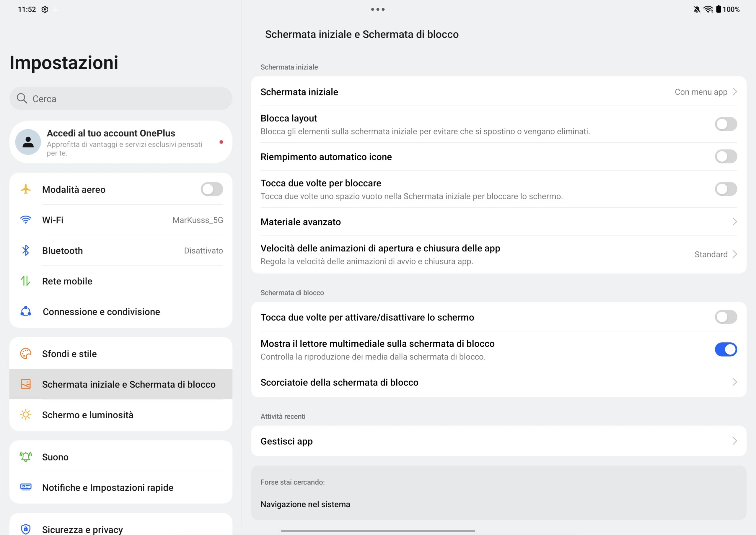Viewport: 756px width, 535px height.
Task: Open Schermo e luminosità settings
Action: click(x=121, y=415)
